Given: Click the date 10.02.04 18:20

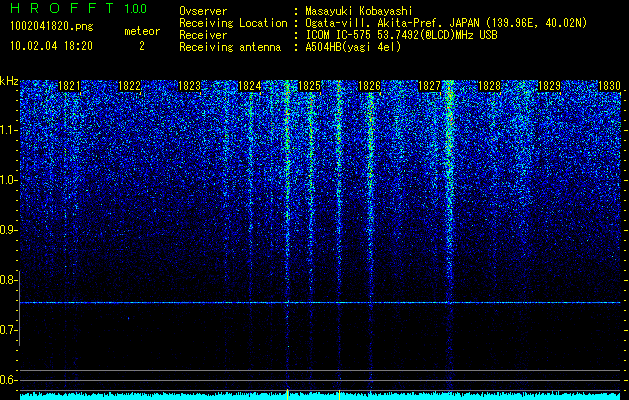Looking at the screenshot, I should coord(51,46).
